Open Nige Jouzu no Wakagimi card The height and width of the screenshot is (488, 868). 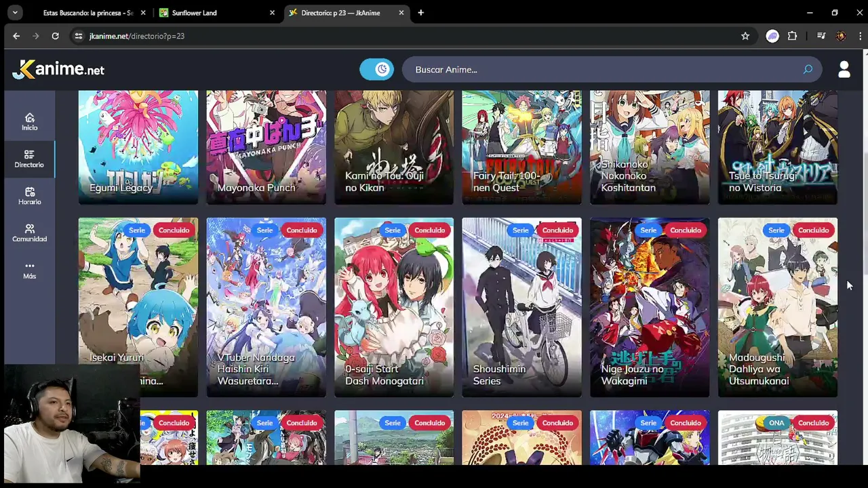tap(650, 307)
